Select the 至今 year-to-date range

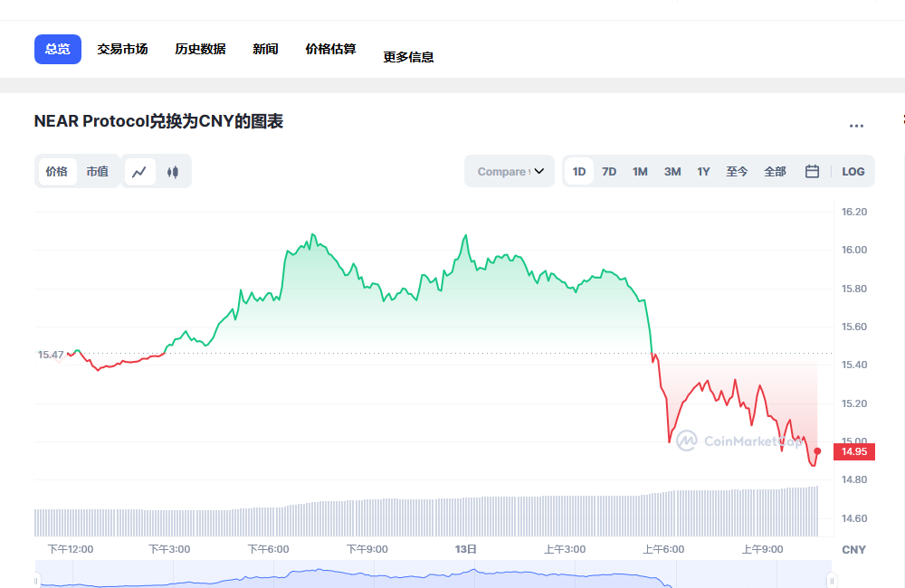tap(737, 171)
